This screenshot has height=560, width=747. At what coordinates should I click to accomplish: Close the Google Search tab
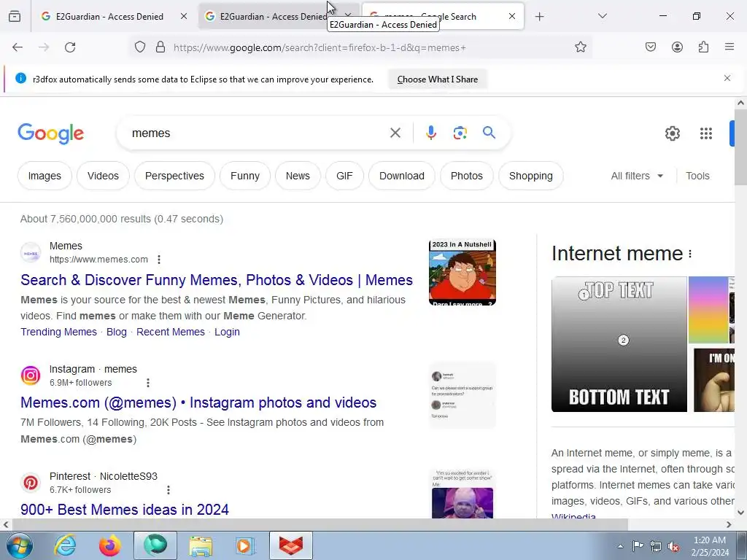[x=511, y=16]
